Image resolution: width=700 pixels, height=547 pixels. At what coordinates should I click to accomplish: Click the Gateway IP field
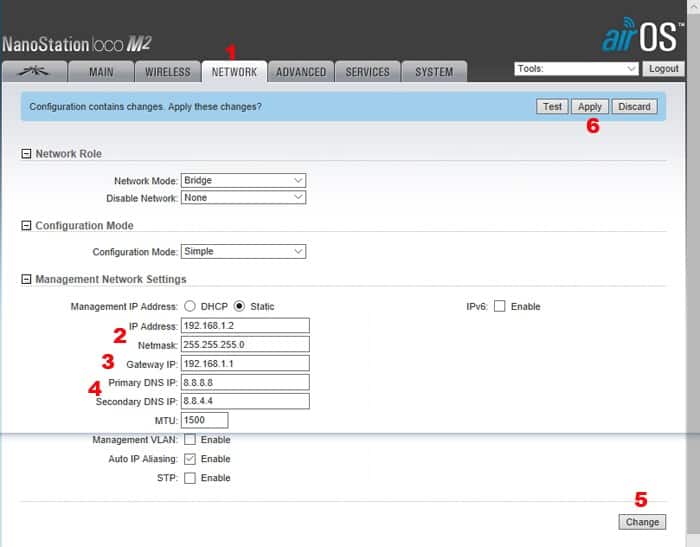click(x=245, y=363)
